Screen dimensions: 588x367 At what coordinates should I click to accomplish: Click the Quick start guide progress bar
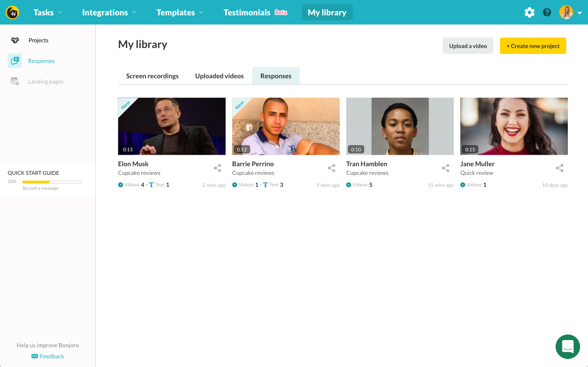(52, 182)
